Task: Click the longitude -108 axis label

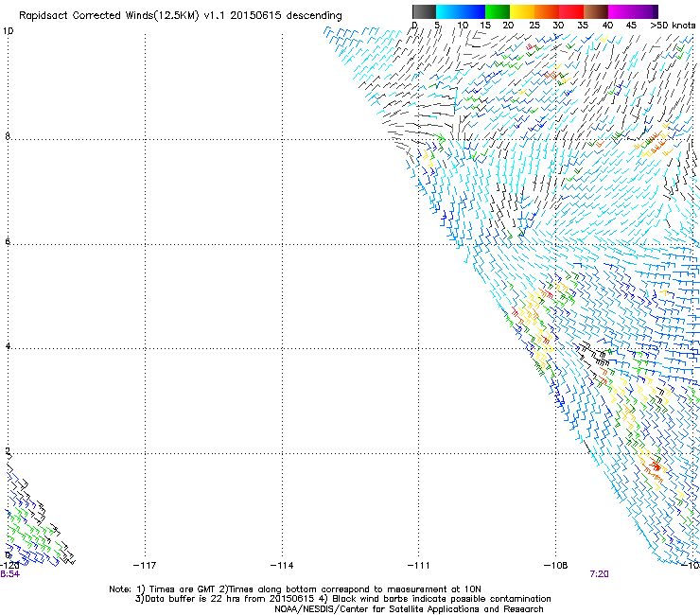Action: tap(556, 566)
